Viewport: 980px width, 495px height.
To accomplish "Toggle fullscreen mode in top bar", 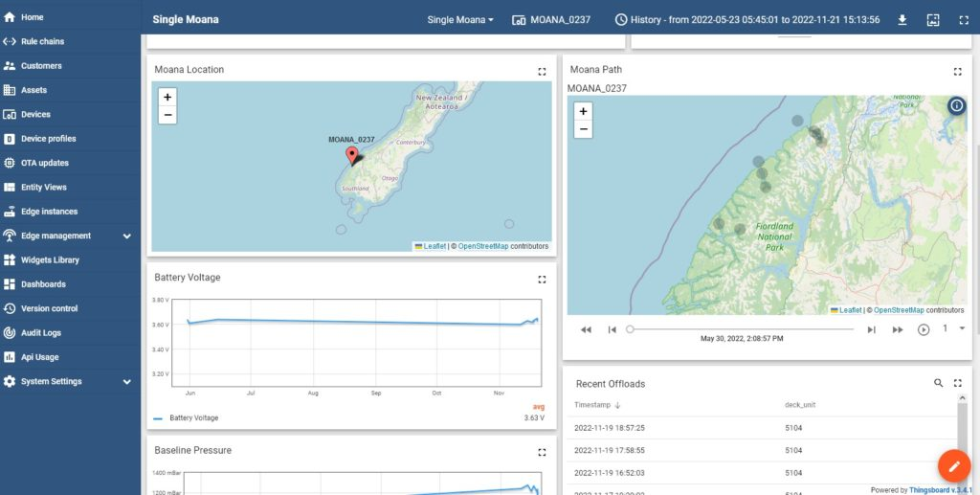I will click(963, 20).
